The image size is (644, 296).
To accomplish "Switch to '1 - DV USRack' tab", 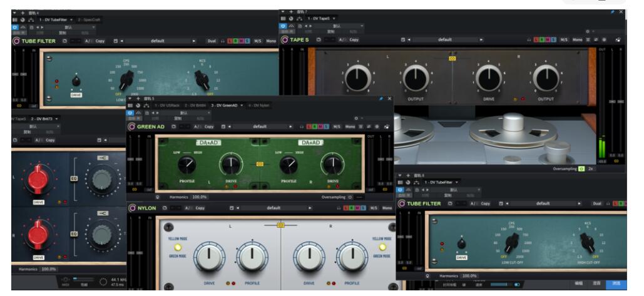I will (x=168, y=106).
